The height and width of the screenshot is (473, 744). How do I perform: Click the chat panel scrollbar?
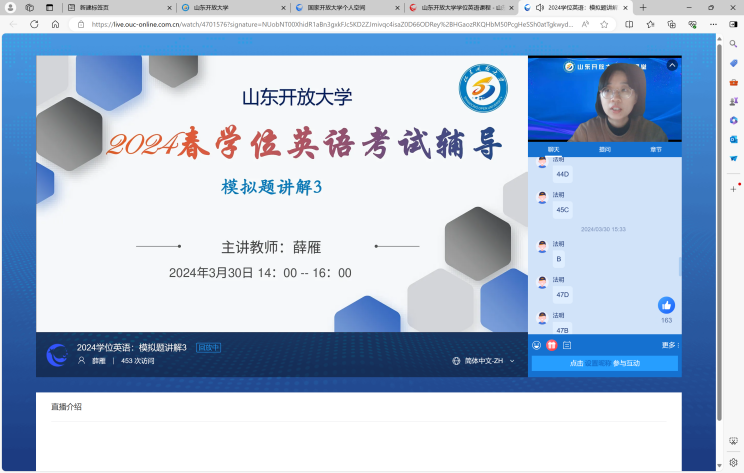click(x=680, y=266)
